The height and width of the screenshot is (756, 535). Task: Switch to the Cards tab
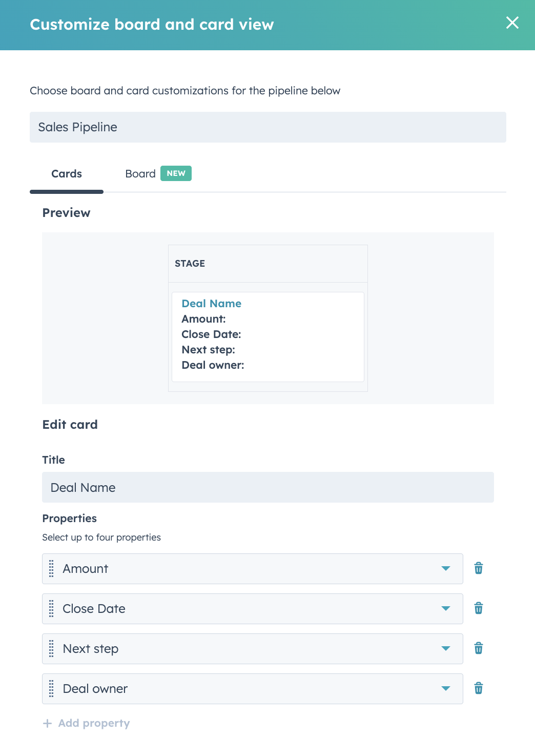pos(67,174)
